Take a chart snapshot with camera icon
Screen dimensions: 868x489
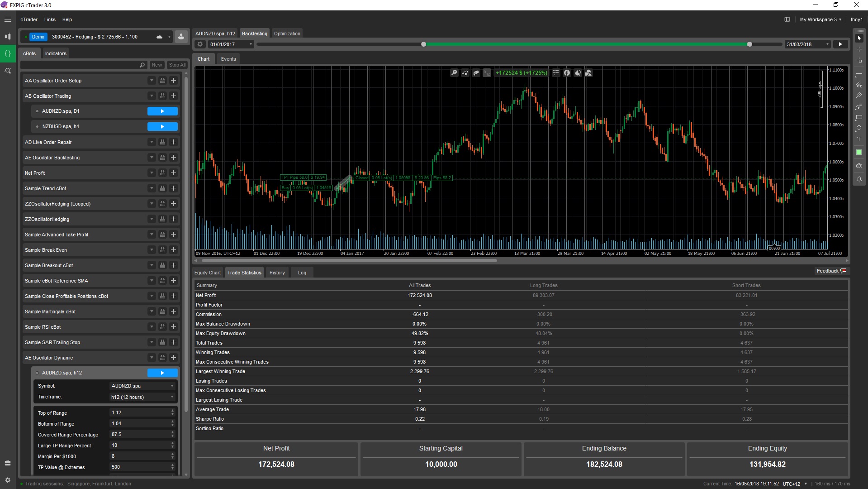tap(859, 166)
